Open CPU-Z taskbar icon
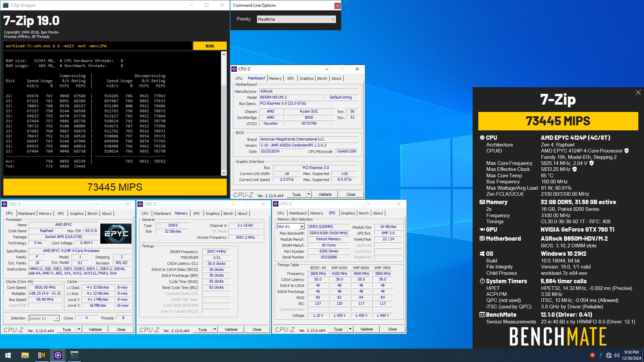 (x=58, y=355)
